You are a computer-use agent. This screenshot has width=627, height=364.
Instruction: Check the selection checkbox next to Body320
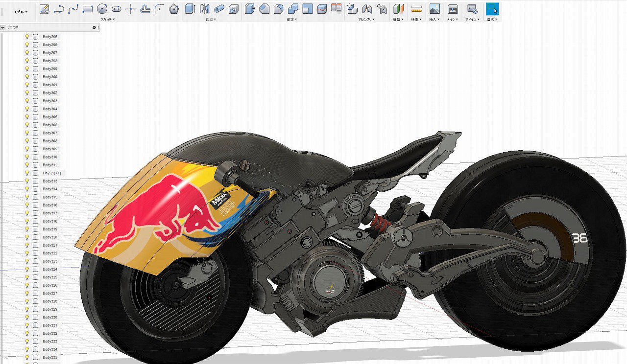[x=34, y=237]
